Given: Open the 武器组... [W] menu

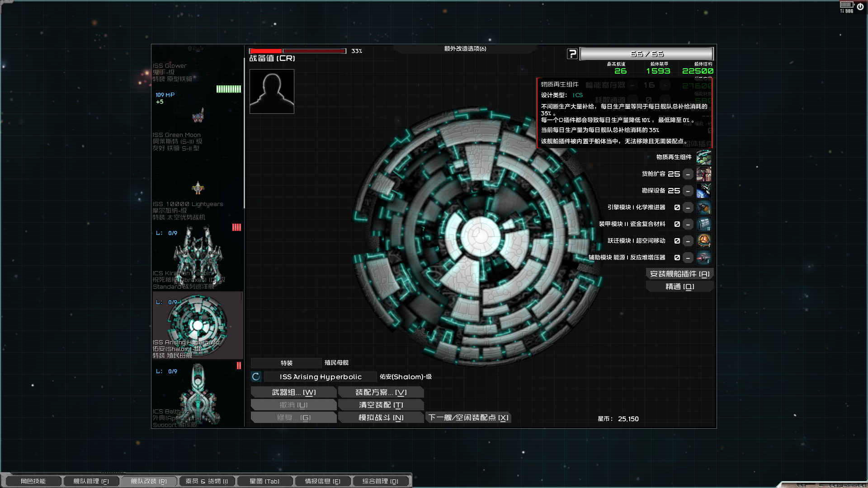Looking at the screenshot, I should click(293, 392).
